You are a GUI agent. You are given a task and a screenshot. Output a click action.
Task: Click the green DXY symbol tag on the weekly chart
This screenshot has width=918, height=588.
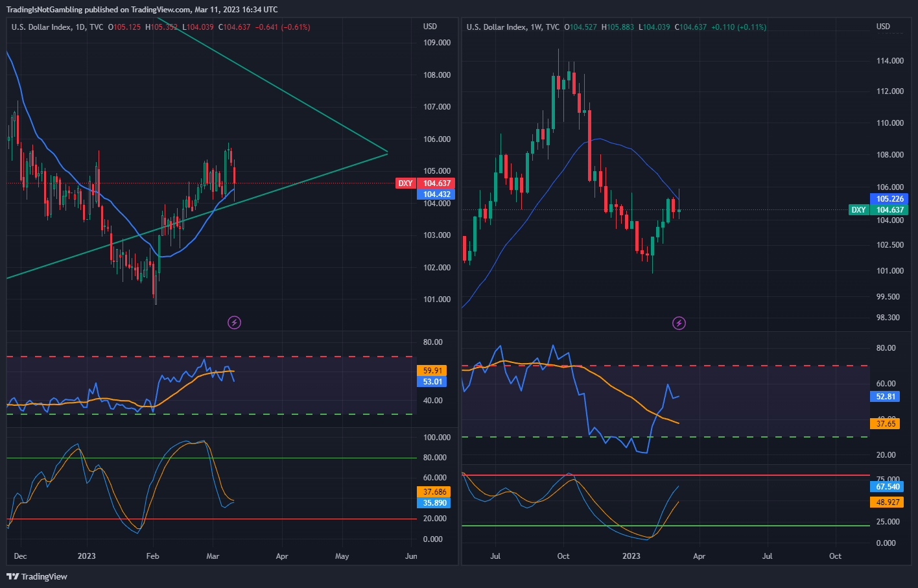click(x=858, y=210)
